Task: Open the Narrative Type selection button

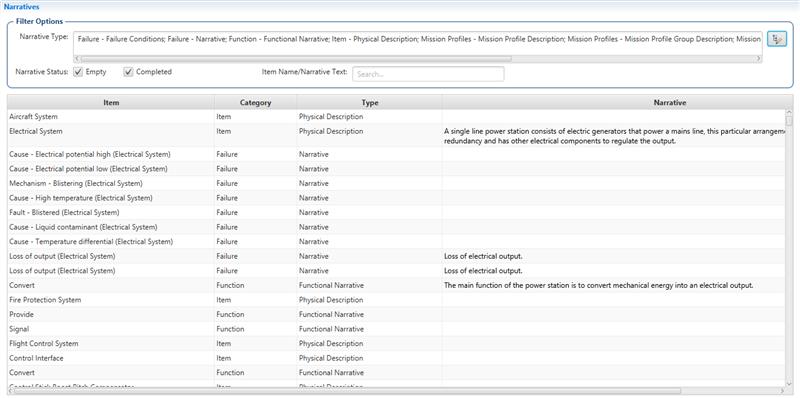Action: pos(777,39)
